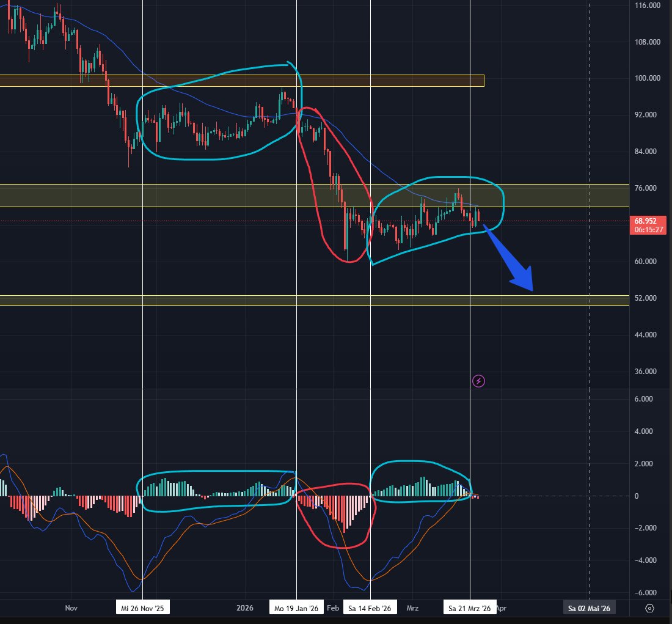
Task: Click the 0 level on indicator scale
Action: coord(637,496)
